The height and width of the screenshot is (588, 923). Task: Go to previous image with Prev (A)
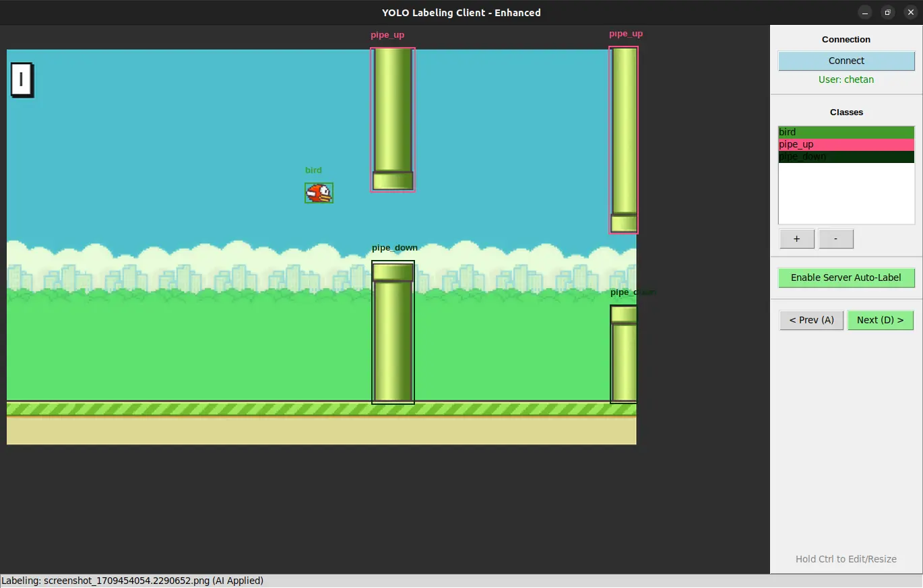[811, 320]
